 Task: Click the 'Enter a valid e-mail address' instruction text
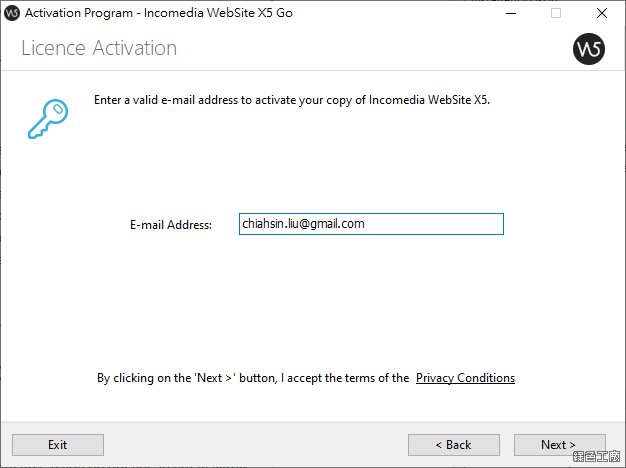[292, 100]
